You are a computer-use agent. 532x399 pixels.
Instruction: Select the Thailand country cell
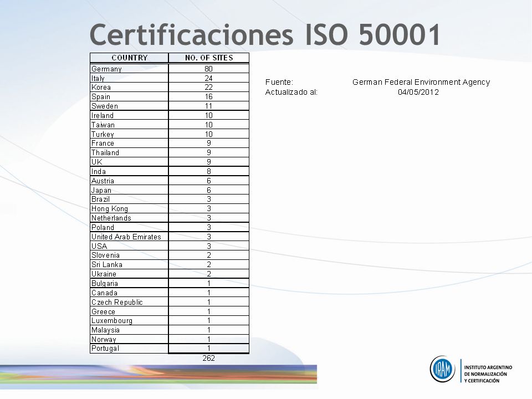tap(129, 153)
